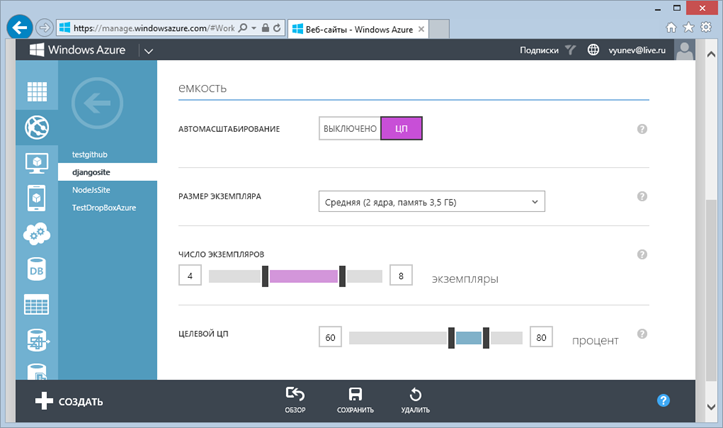Click the refresh icon in address bar
This screenshot has height=428, width=723.
click(x=277, y=28)
